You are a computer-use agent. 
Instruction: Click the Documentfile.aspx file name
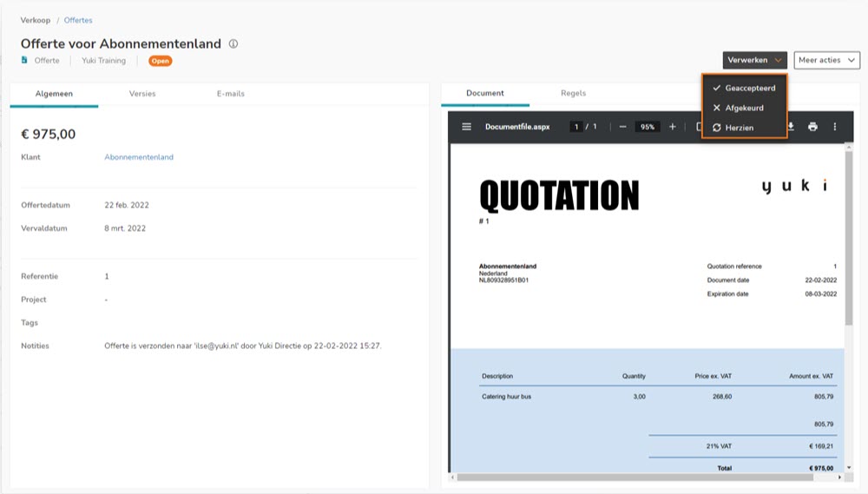(517, 127)
